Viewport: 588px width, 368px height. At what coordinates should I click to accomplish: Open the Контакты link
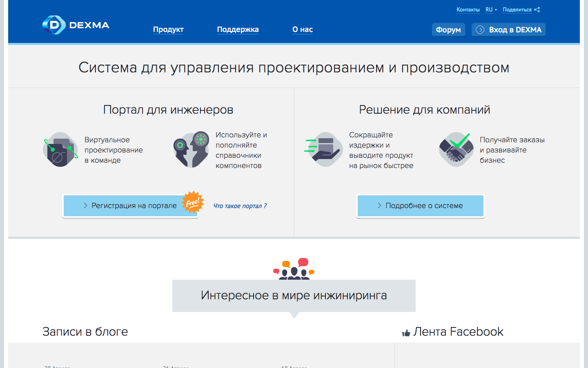(x=468, y=9)
